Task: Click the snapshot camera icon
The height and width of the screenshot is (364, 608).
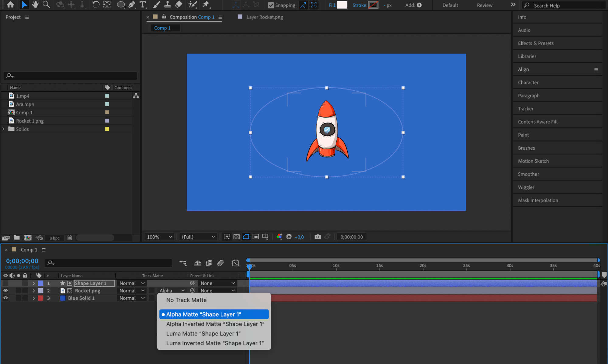Action: pos(318,237)
